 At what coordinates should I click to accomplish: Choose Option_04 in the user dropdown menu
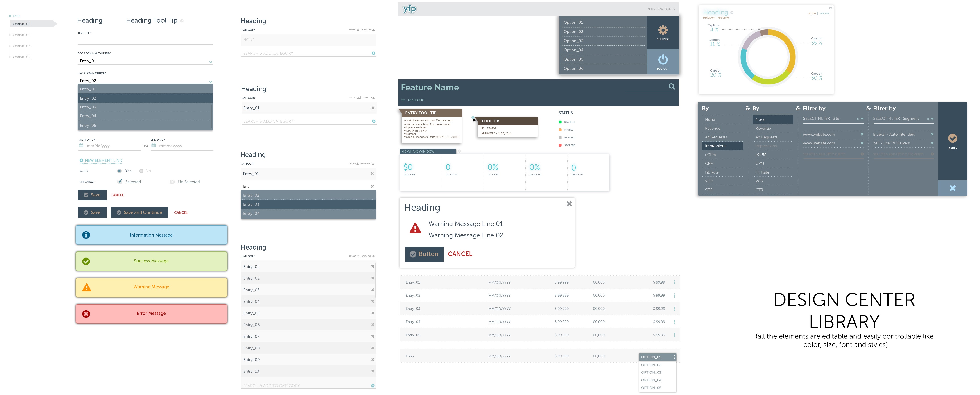(573, 50)
